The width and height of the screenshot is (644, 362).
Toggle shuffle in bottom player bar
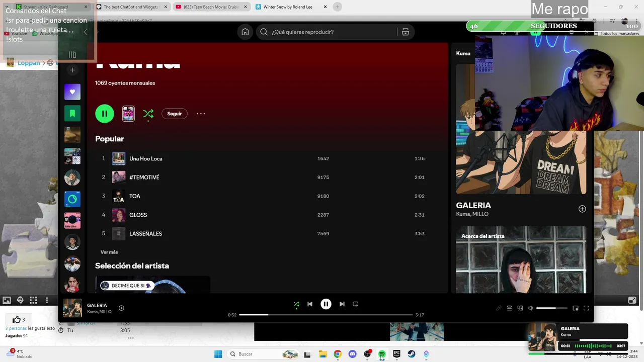[x=296, y=304]
